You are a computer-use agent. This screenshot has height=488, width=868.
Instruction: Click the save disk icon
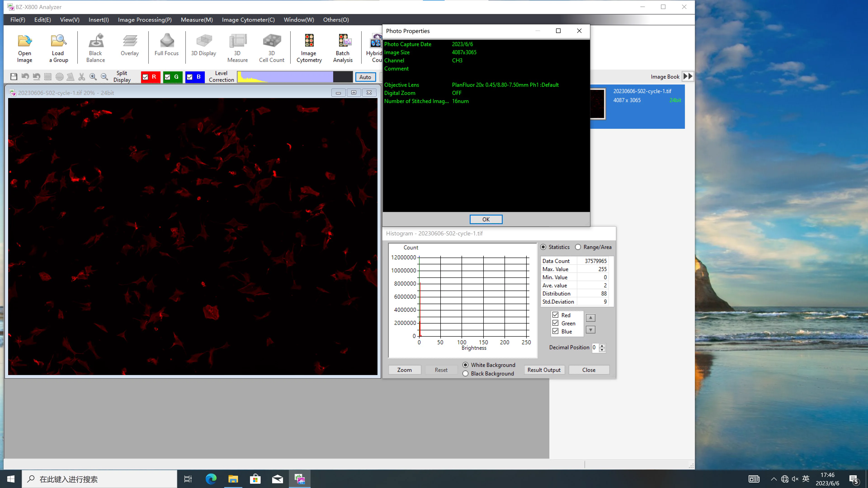[x=14, y=77]
